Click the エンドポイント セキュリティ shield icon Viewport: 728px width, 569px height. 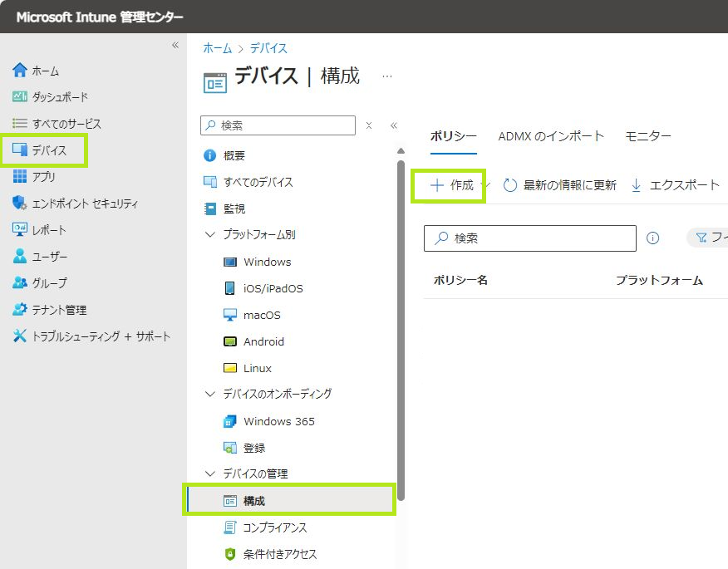click(x=19, y=203)
